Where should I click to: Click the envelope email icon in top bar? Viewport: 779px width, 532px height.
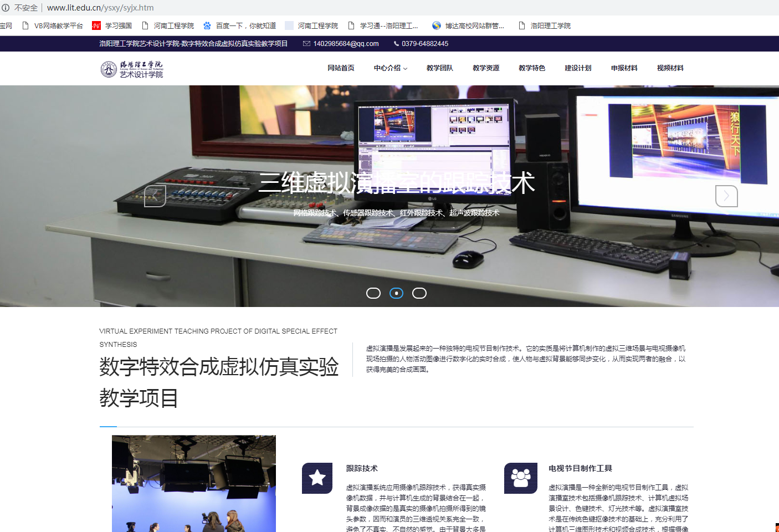(306, 44)
